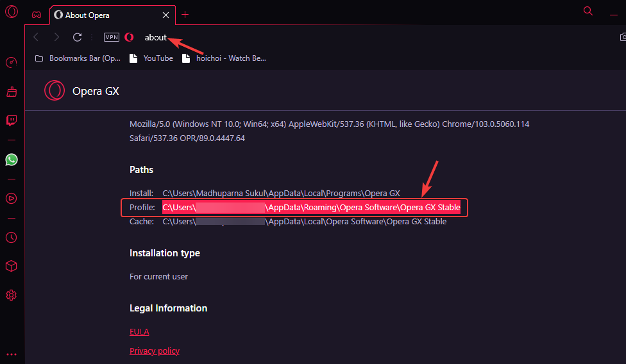This screenshot has width=626, height=364.
Task: Open History clock icon
Action: click(x=11, y=238)
